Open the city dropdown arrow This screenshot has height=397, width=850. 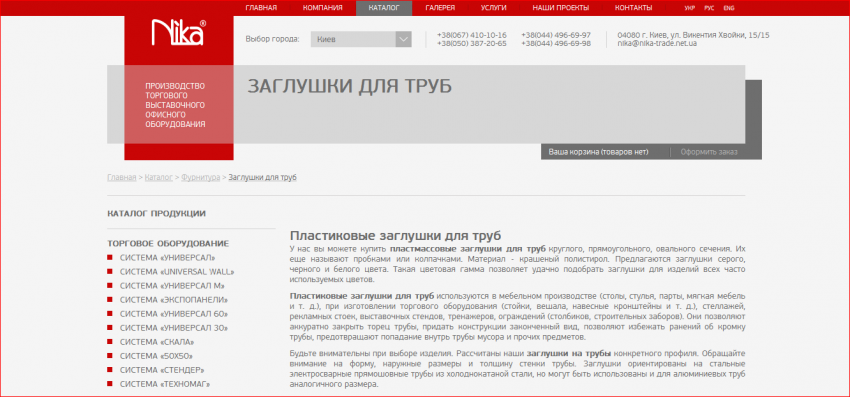pos(403,39)
